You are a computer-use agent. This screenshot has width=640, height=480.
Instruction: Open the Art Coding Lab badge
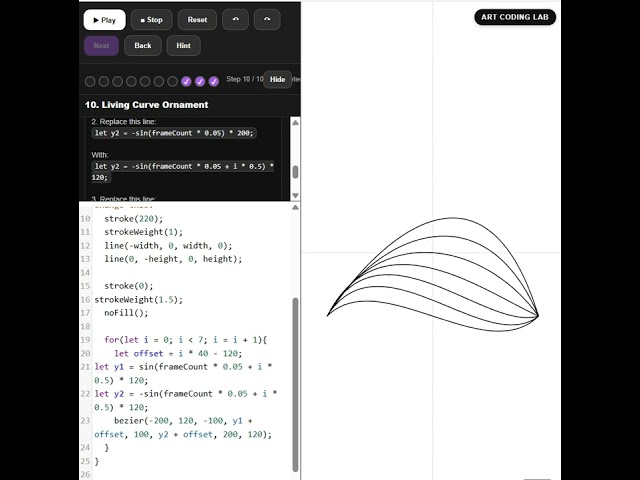tap(515, 17)
